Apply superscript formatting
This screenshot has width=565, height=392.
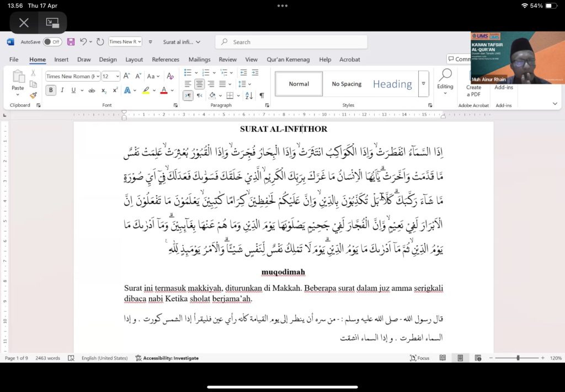(115, 90)
